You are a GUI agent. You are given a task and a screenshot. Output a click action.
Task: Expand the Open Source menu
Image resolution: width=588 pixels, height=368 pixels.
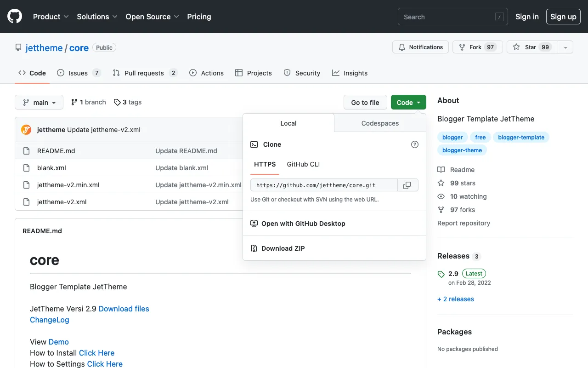click(x=153, y=17)
